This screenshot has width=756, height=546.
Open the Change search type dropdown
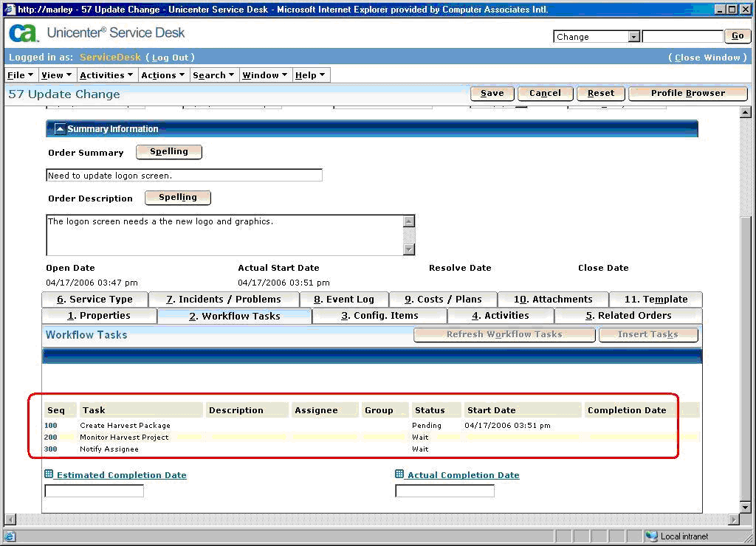(633, 37)
